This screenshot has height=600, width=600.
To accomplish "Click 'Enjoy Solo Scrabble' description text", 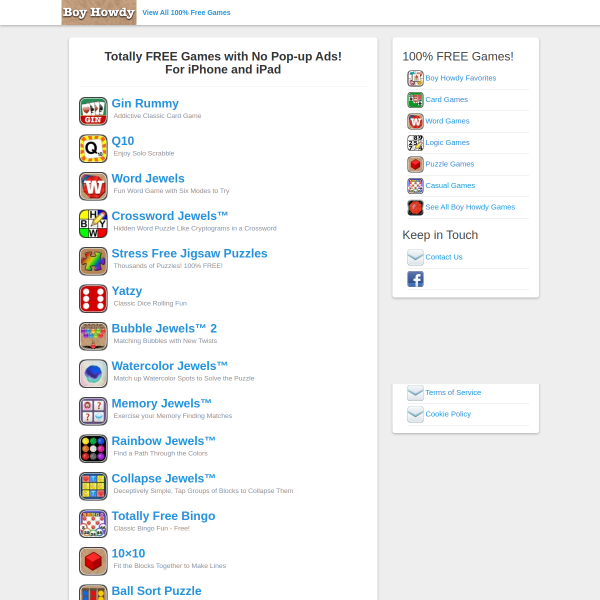I will [144, 153].
